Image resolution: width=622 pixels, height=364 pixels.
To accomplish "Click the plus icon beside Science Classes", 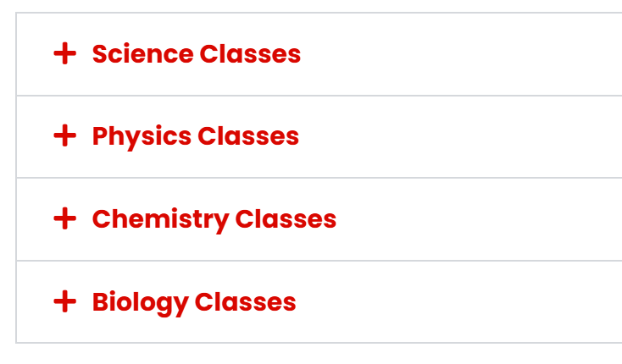I will [64, 54].
